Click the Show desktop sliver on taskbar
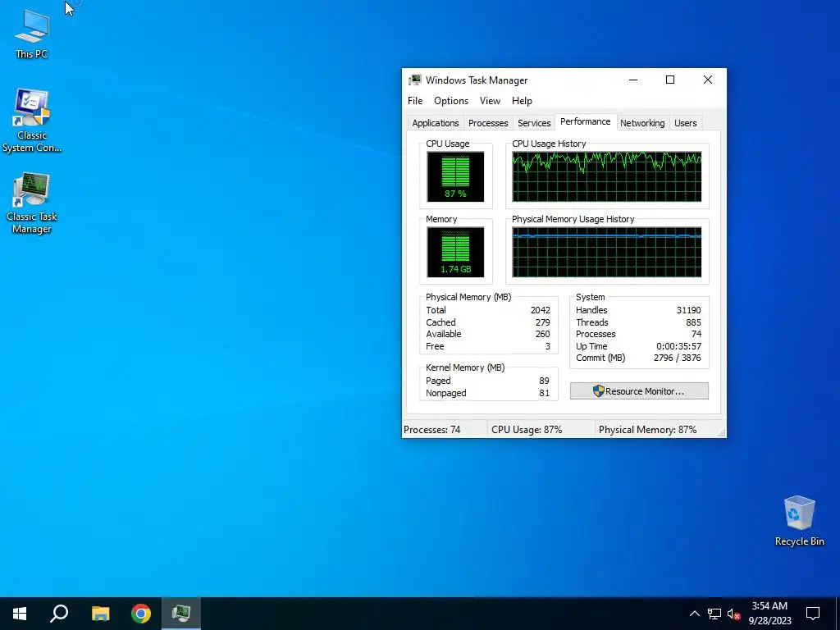Screen dimensions: 840x630 [x=838, y=614]
